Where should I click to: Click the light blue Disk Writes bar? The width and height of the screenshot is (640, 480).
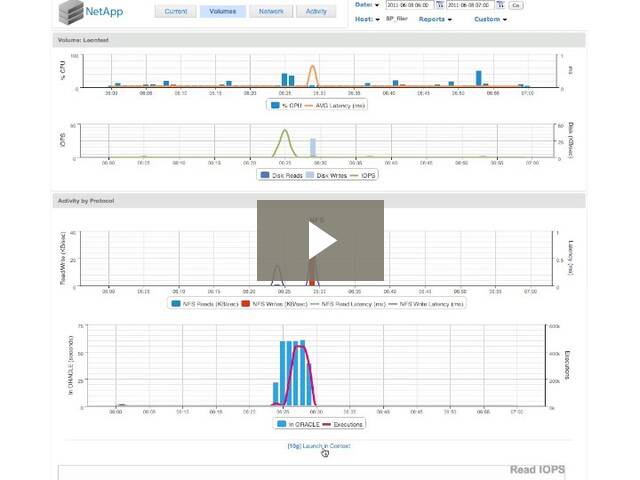click(313, 147)
